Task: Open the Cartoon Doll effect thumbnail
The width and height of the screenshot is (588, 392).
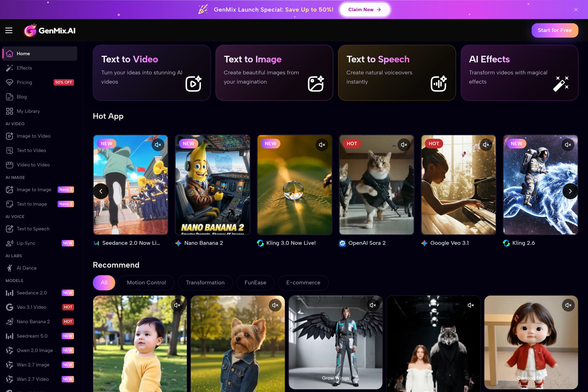Action: [531, 342]
